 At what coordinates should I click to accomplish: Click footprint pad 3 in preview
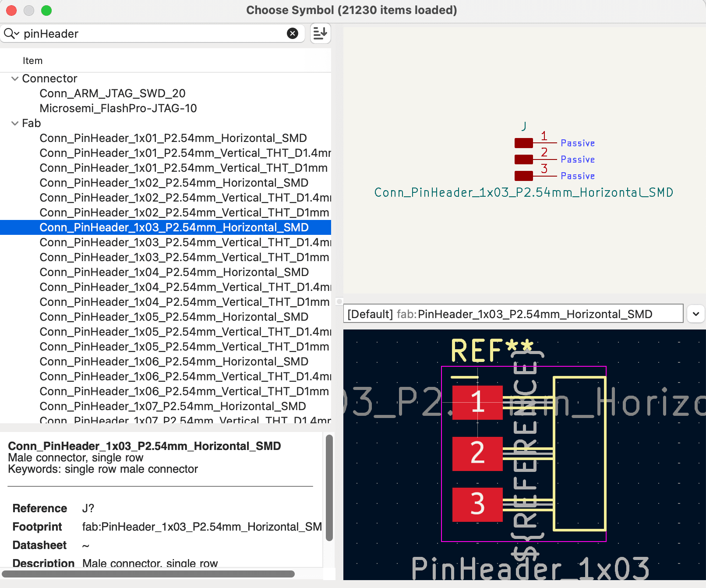click(477, 504)
